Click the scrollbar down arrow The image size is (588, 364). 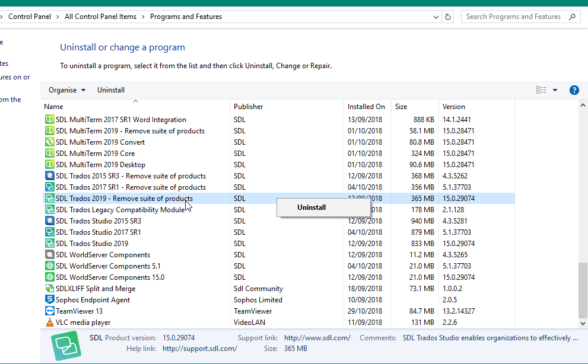tap(583, 323)
